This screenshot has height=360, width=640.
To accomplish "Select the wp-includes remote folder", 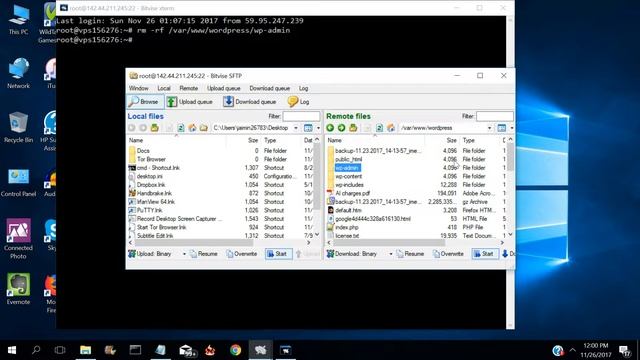I will point(349,185).
